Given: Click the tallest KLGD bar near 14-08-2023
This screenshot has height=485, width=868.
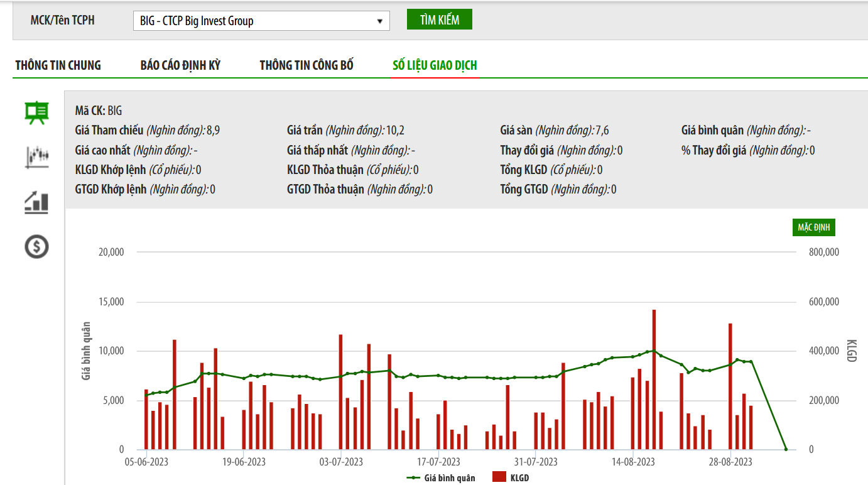Looking at the screenshot, I should (x=654, y=379).
